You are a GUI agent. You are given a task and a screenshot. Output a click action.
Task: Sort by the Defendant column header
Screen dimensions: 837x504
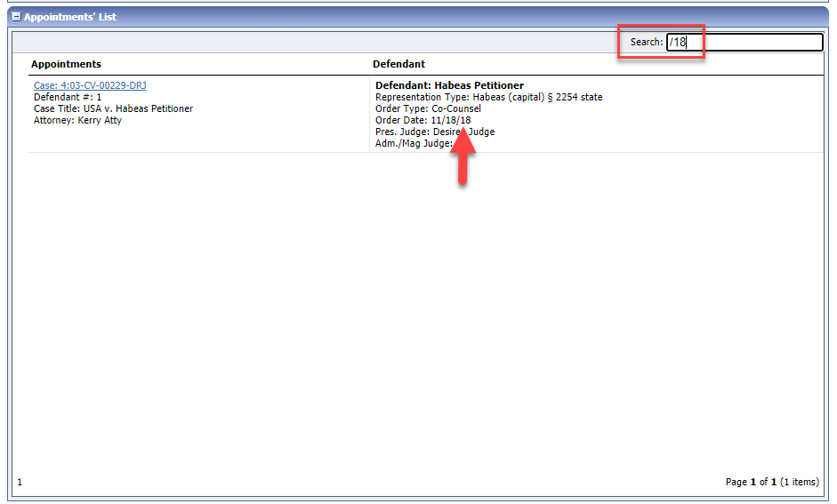(398, 64)
